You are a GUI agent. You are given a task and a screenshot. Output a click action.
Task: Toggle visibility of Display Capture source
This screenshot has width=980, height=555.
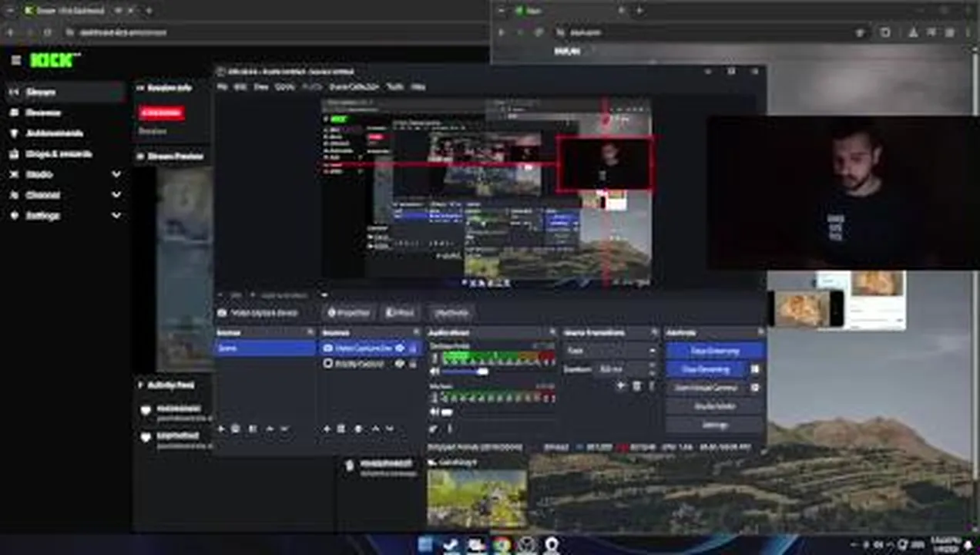click(399, 364)
